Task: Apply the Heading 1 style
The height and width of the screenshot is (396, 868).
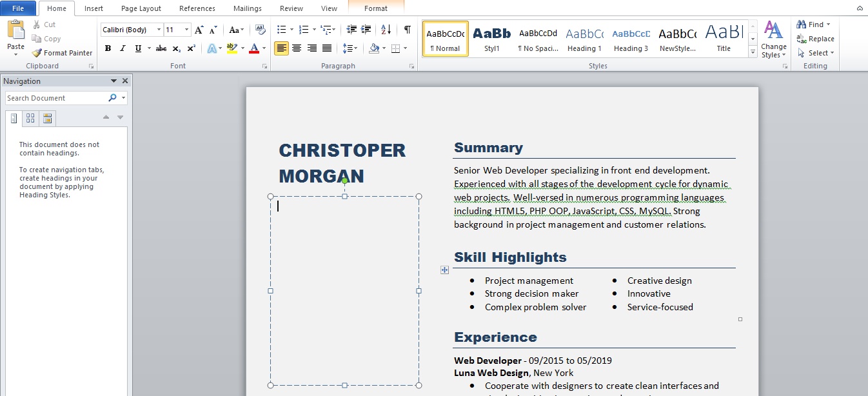Action: click(584, 37)
